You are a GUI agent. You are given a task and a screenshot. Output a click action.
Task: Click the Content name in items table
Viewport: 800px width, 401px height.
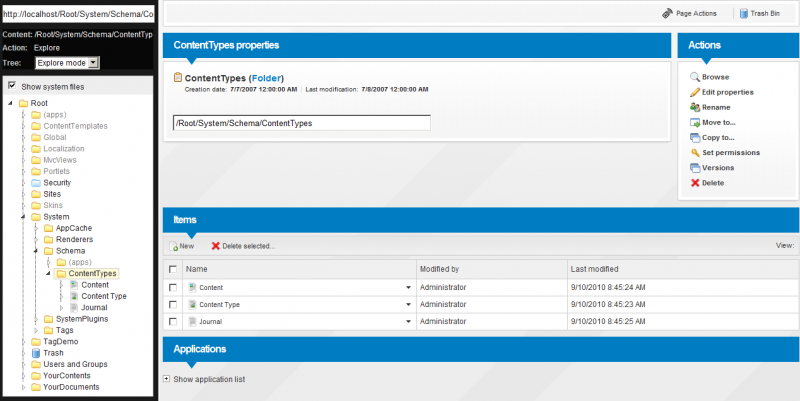211,288
